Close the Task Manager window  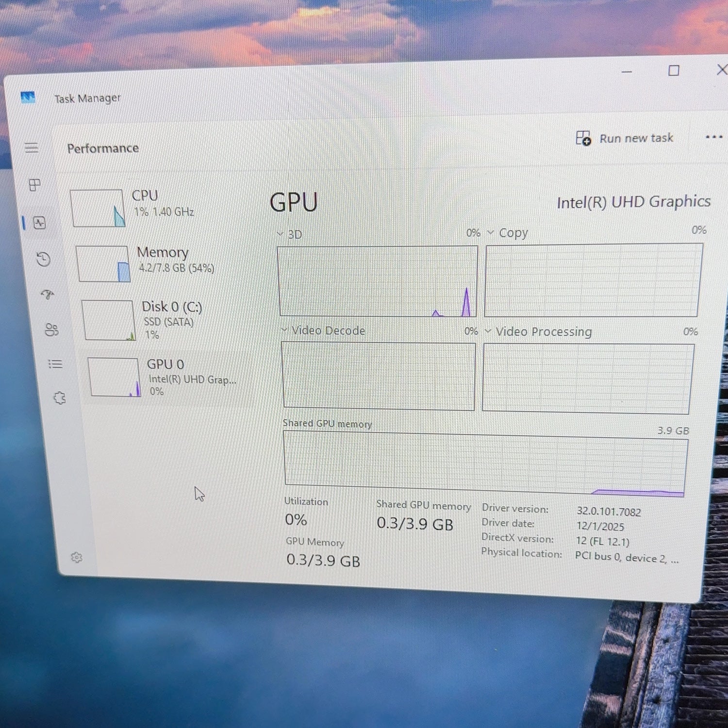pyautogui.click(x=722, y=70)
